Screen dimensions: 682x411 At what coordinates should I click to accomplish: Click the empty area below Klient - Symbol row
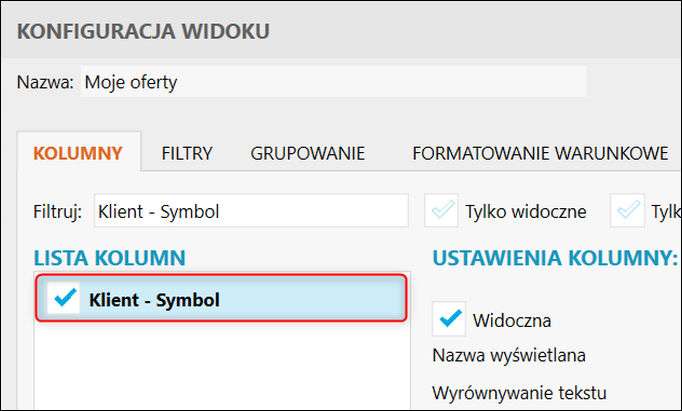tap(220, 365)
